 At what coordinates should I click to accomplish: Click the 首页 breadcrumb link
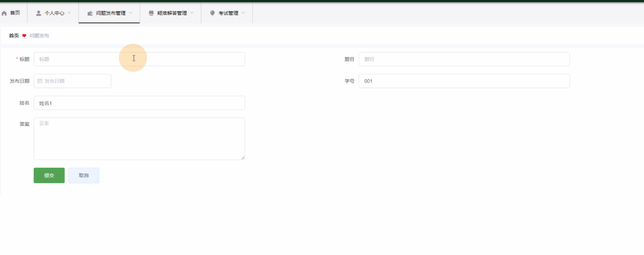(14, 36)
